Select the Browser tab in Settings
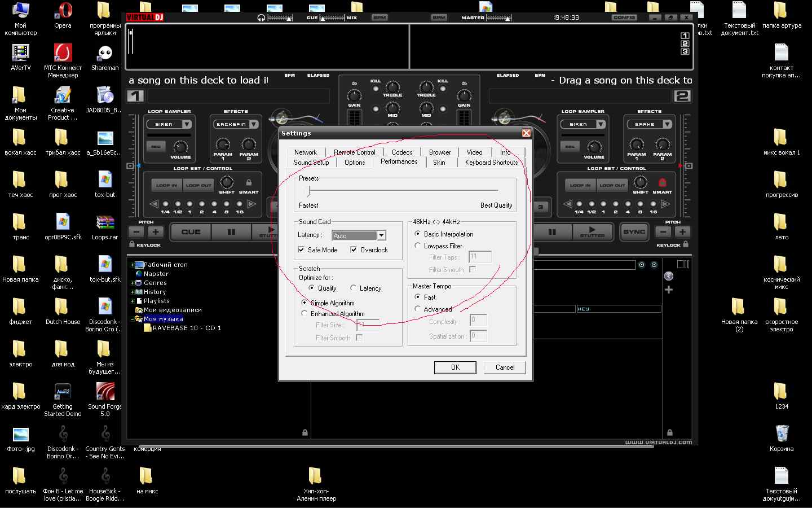The width and height of the screenshot is (812, 508). [x=440, y=152]
